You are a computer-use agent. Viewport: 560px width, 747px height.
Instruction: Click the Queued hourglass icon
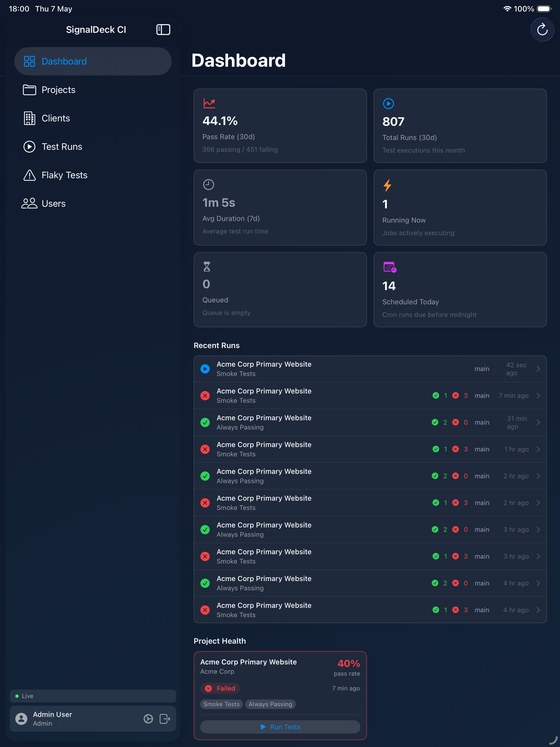[x=207, y=267]
